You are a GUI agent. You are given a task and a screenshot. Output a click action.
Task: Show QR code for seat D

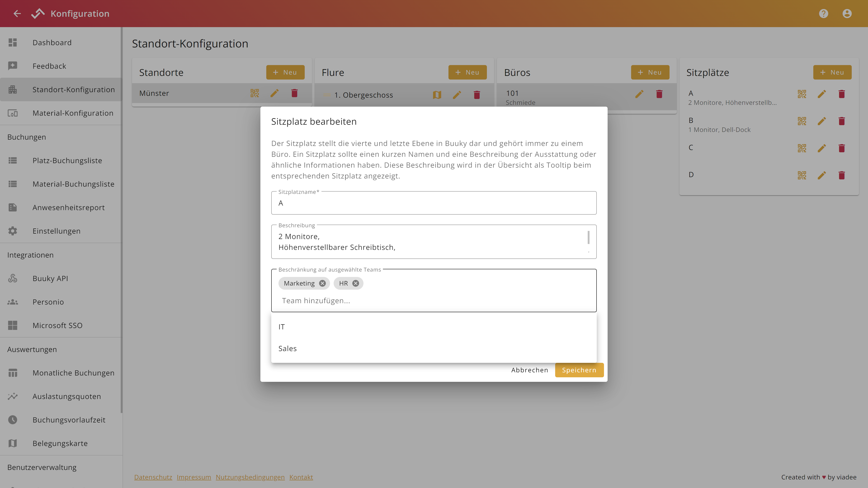[x=802, y=175]
